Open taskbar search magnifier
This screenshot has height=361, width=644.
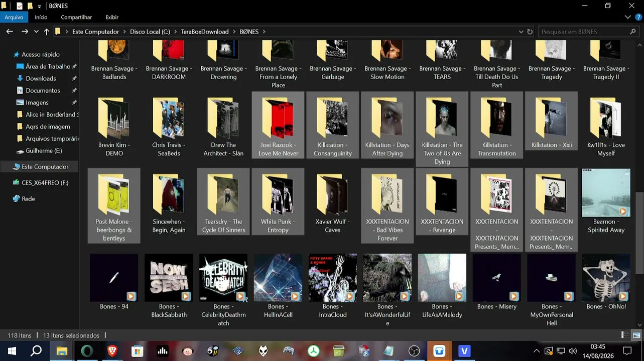coord(36,351)
